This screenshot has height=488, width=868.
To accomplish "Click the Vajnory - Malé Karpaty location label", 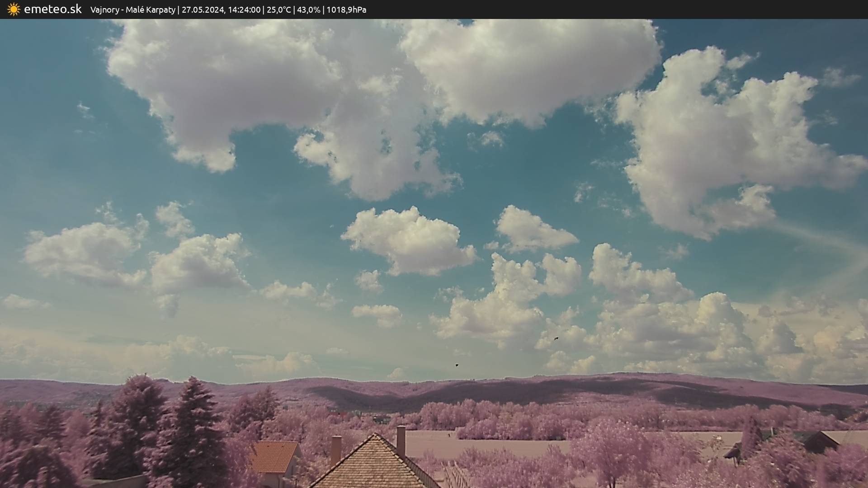I will pyautogui.click(x=132, y=10).
